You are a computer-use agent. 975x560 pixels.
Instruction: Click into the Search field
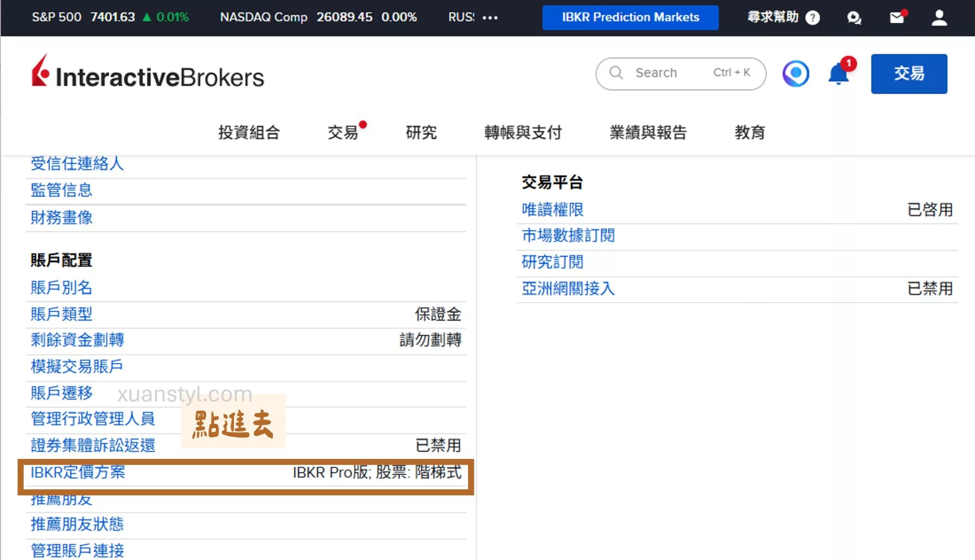681,74
